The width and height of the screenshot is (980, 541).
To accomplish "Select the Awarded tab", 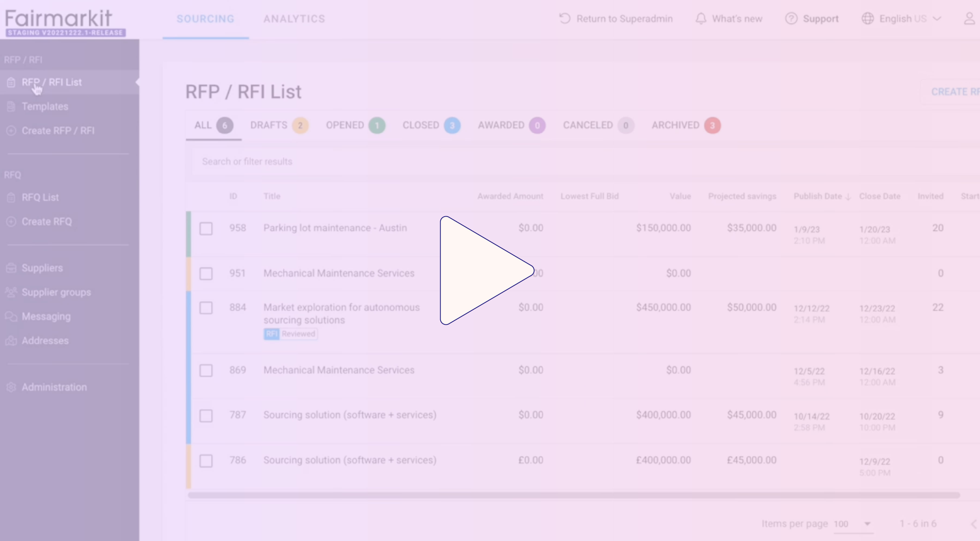I will click(x=512, y=125).
